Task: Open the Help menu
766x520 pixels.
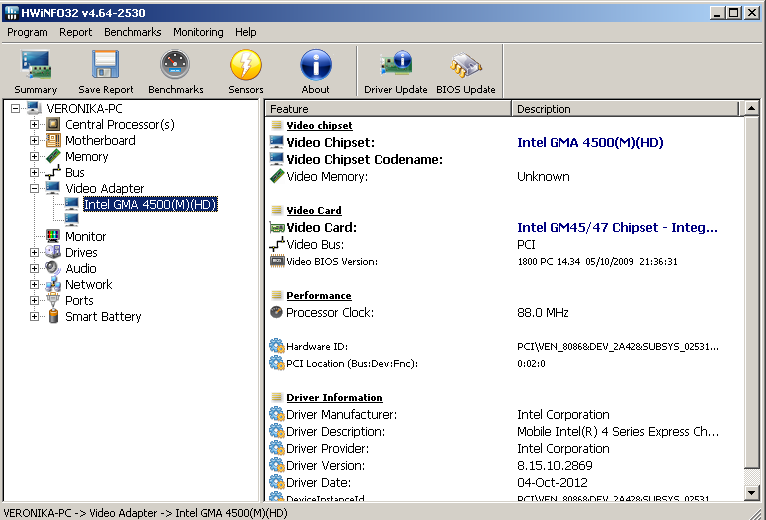Action: coord(246,32)
